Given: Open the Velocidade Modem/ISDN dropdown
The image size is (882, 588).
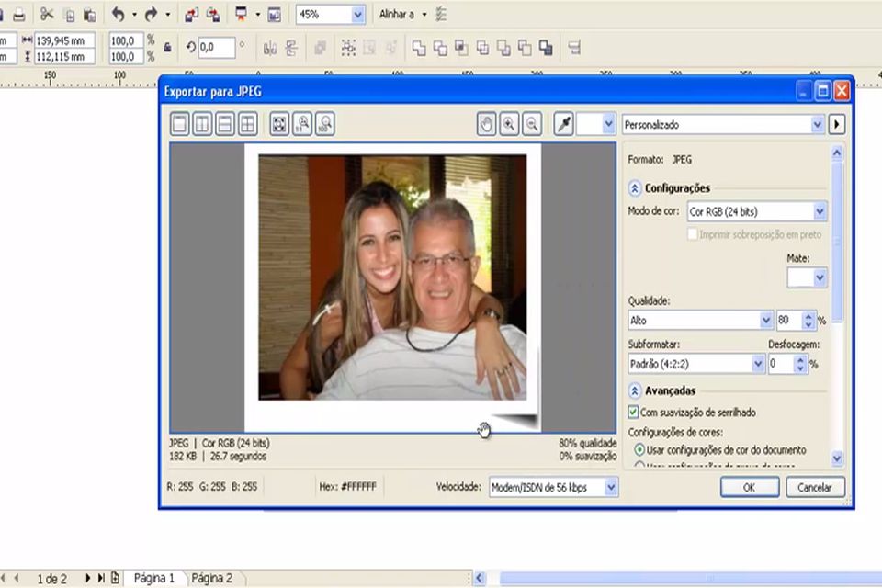Looking at the screenshot, I should (x=611, y=487).
